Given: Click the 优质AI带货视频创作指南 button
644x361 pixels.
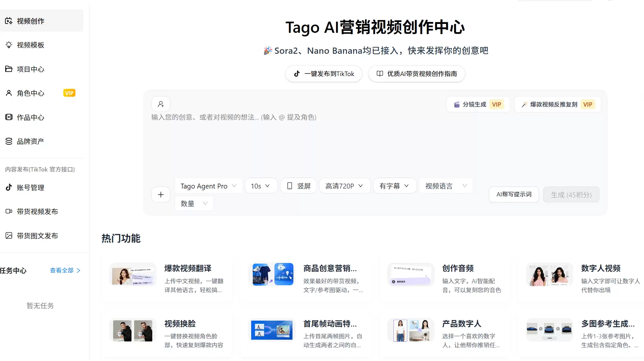Looking at the screenshot, I should [416, 74].
